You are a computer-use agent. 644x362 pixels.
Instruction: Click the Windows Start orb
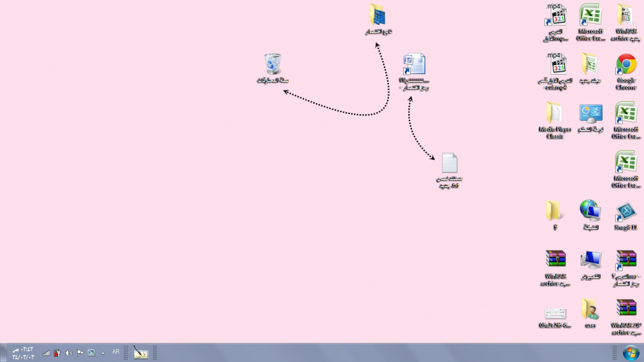point(630,352)
